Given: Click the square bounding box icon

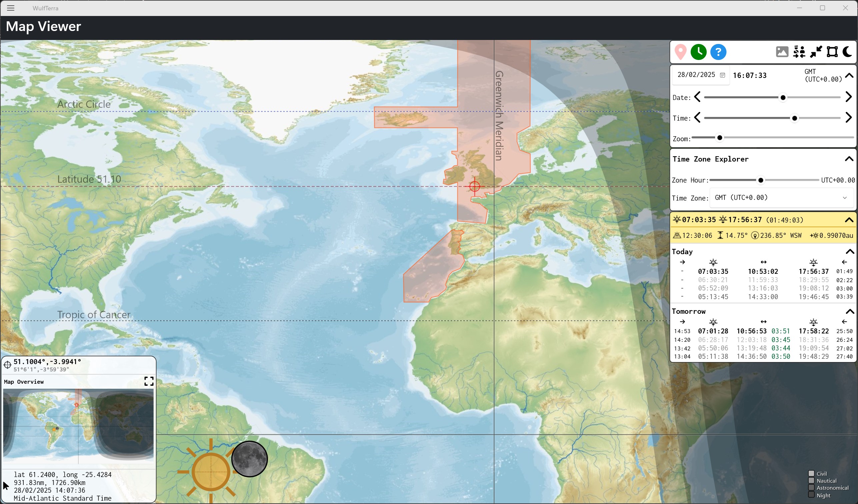Looking at the screenshot, I should [x=832, y=52].
